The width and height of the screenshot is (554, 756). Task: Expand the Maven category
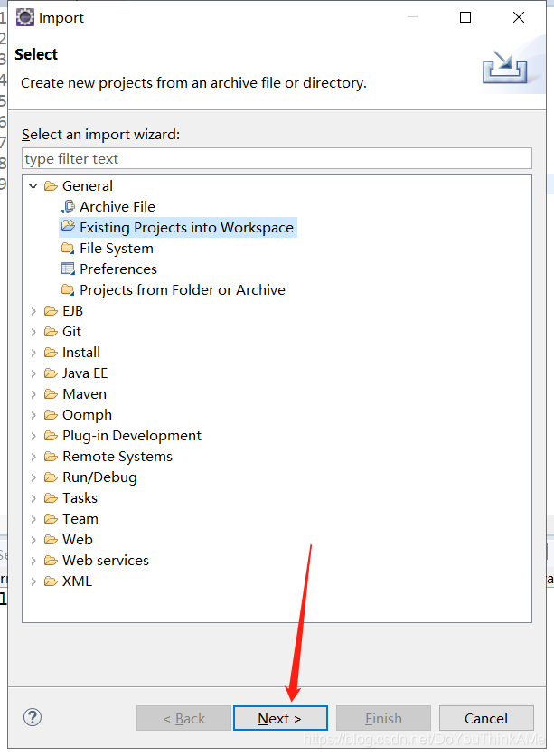(x=33, y=394)
